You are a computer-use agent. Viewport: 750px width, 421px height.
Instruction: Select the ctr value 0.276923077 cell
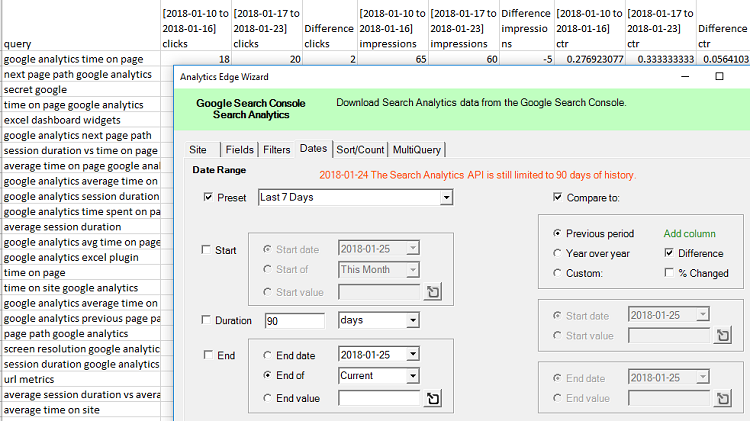click(x=590, y=59)
